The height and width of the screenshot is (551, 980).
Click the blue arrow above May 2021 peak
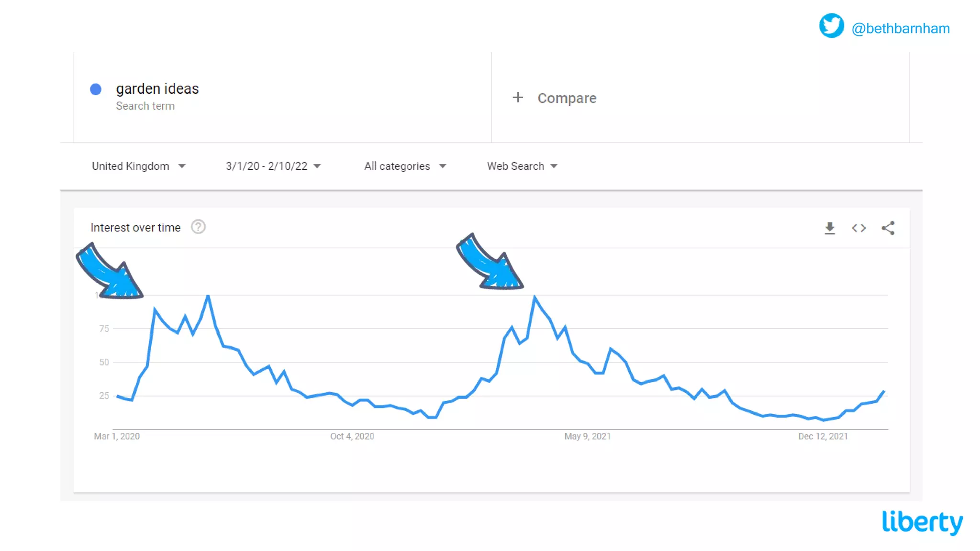click(490, 263)
